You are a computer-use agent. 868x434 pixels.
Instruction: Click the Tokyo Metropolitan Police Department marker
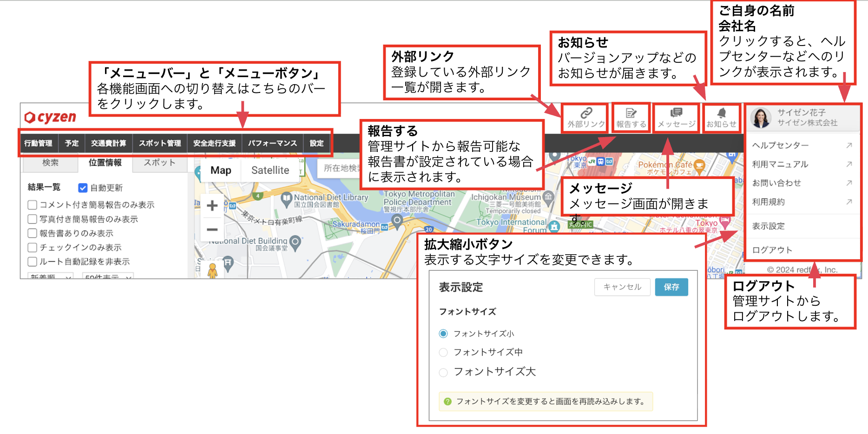click(x=397, y=221)
